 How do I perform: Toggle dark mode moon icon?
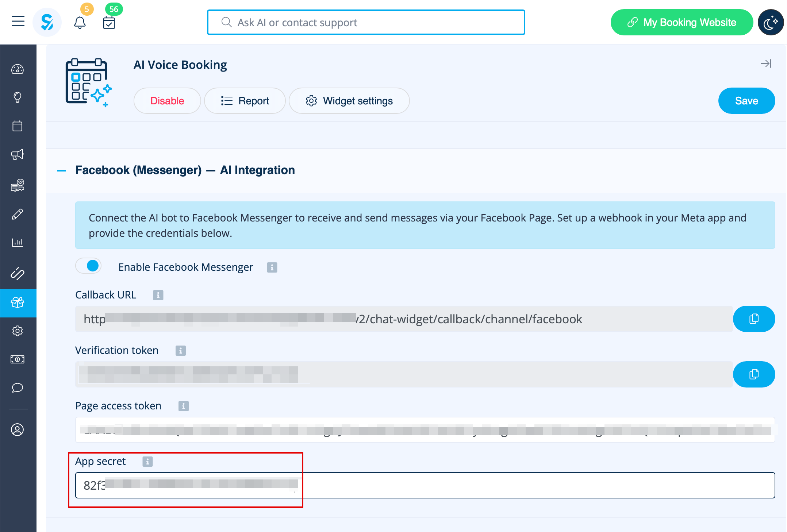pyautogui.click(x=770, y=23)
